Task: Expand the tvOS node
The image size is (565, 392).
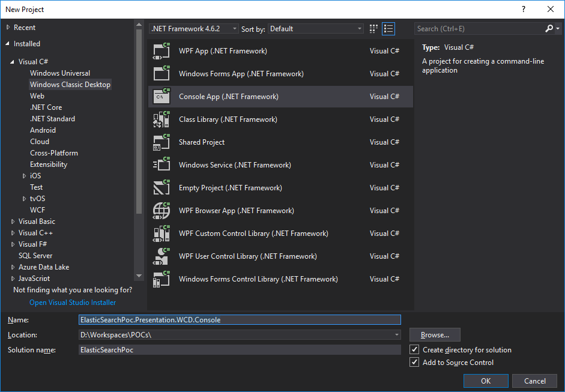Action: point(24,199)
